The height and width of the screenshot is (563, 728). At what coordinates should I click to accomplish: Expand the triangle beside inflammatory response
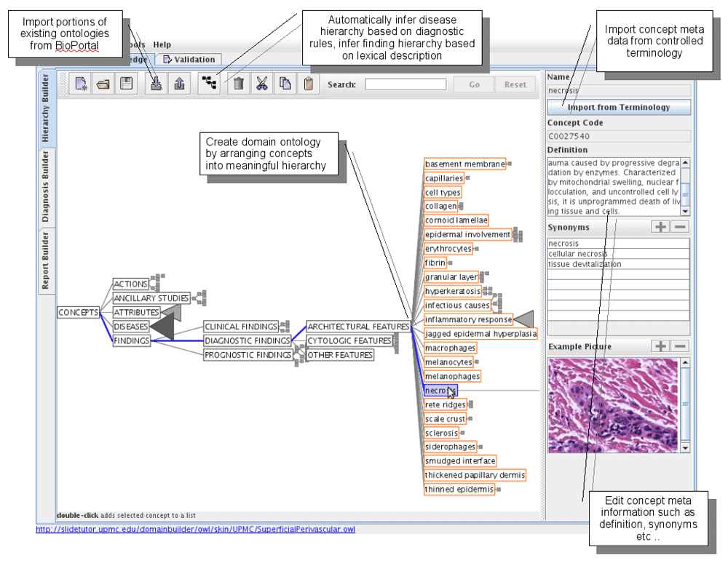[x=523, y=319]
